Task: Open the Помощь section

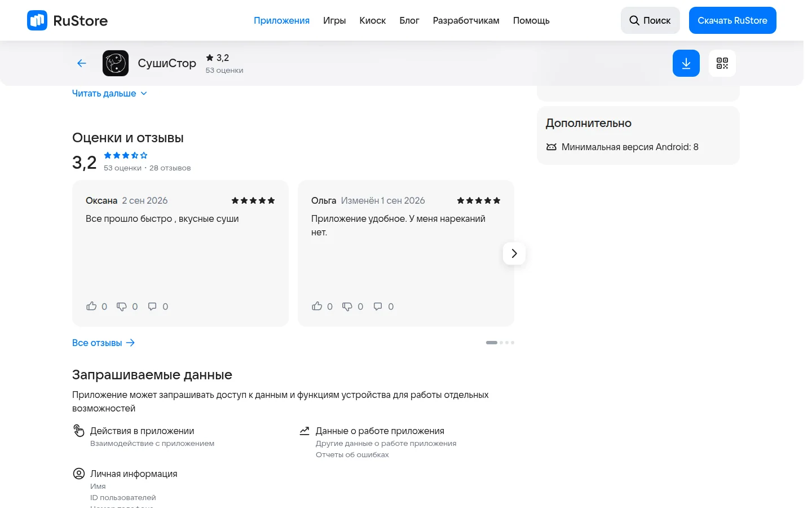Action: point(531,20)
